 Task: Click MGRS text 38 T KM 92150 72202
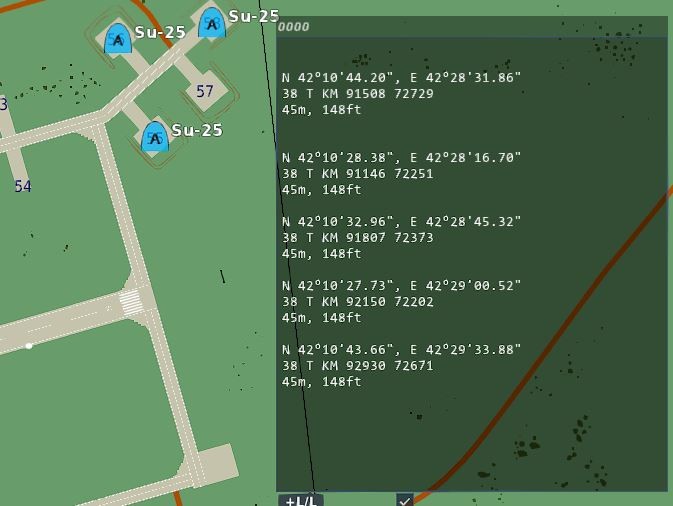(x=358, y=302)
